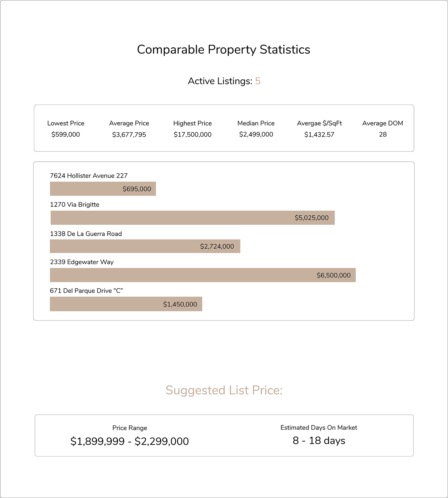Click the Comparable Property Statistics heading
448x498 pixels.
tap(223, 50)
